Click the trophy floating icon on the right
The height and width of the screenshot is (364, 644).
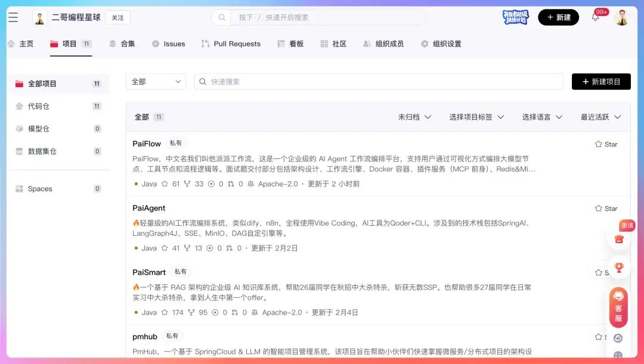click(619, 267)
